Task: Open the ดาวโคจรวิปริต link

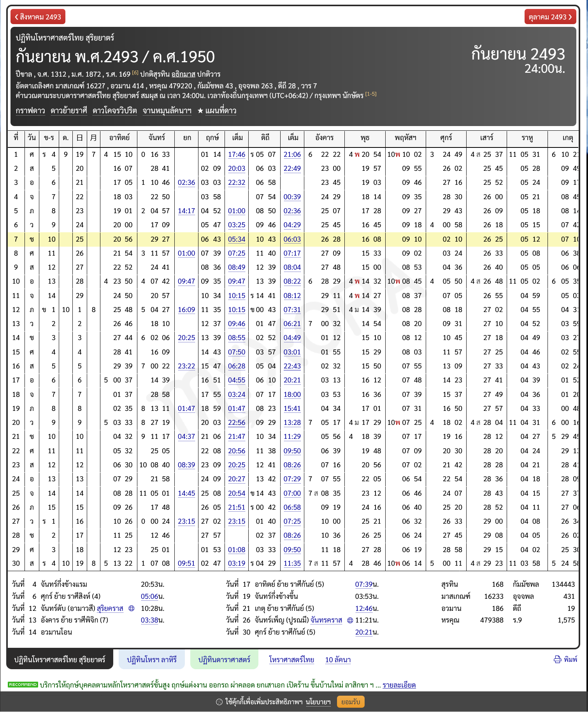Action: [x=115, y=110]
